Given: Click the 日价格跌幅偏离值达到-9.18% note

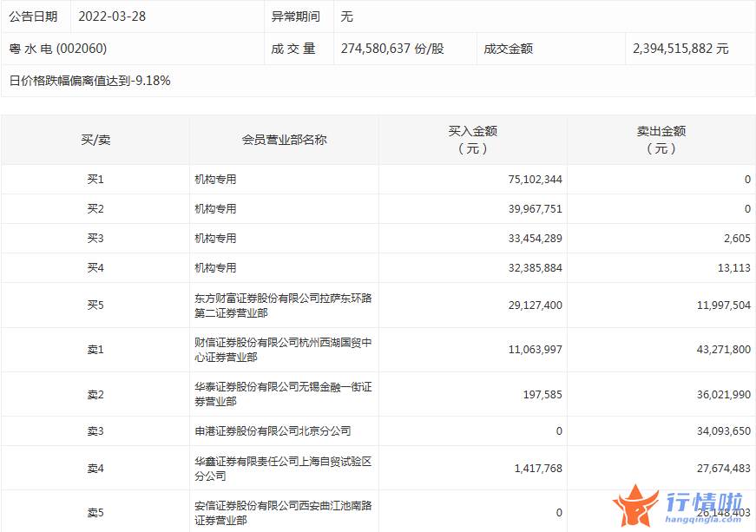Looking at the screenshot, I should 89,81.
